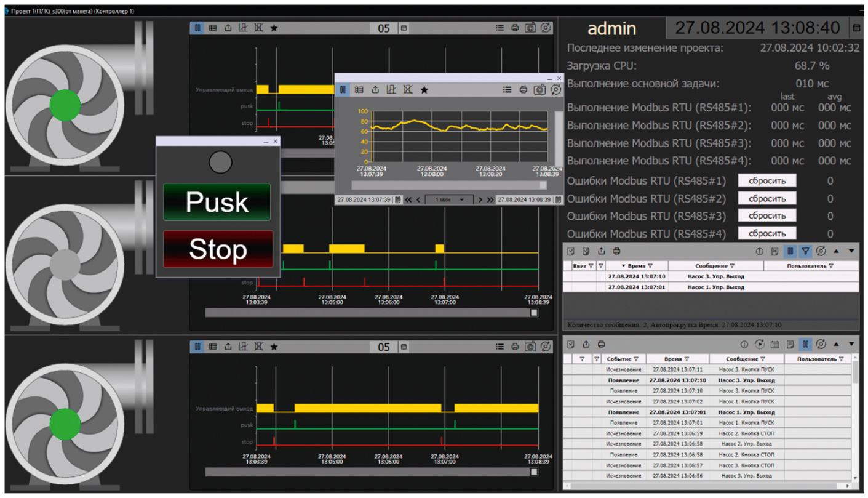868x498 pixels.
Task: Open filter on Событие column in events table
Action: pos(636,359)
